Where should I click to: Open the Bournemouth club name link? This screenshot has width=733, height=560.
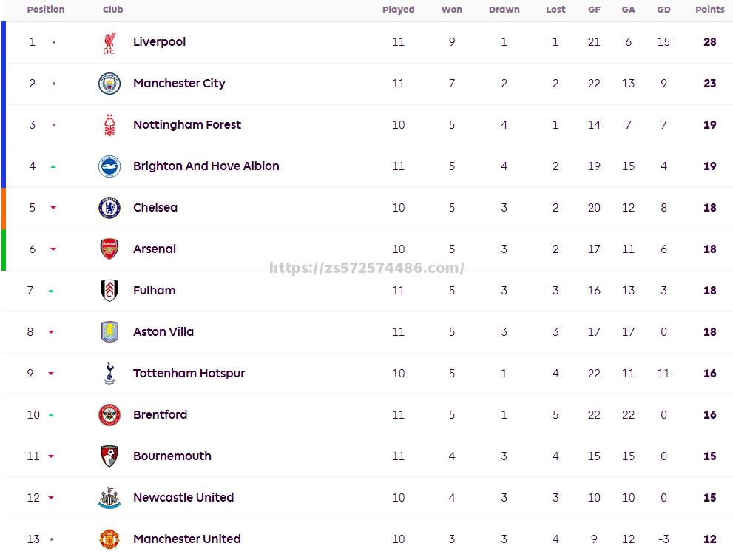tap(172, 456)
